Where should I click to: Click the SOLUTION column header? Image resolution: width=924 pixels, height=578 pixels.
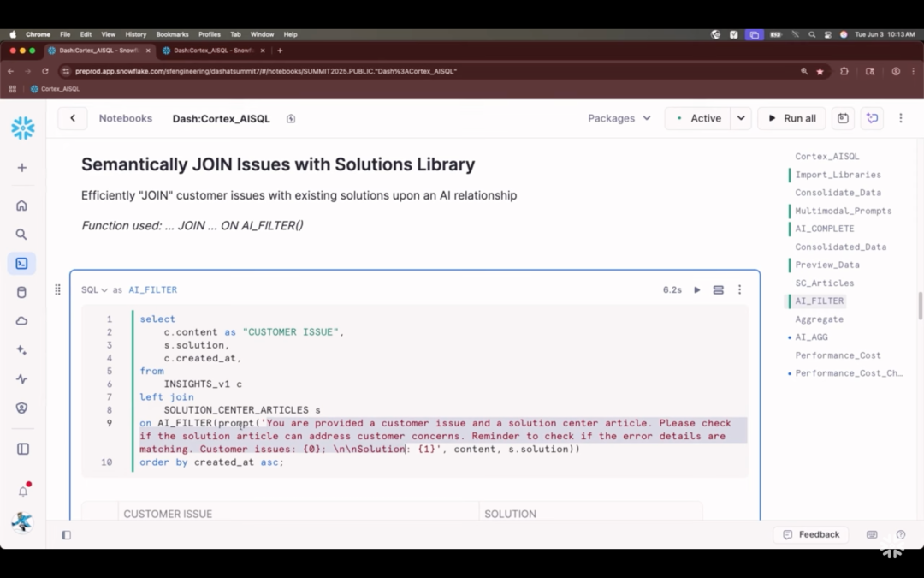(510, 514)
